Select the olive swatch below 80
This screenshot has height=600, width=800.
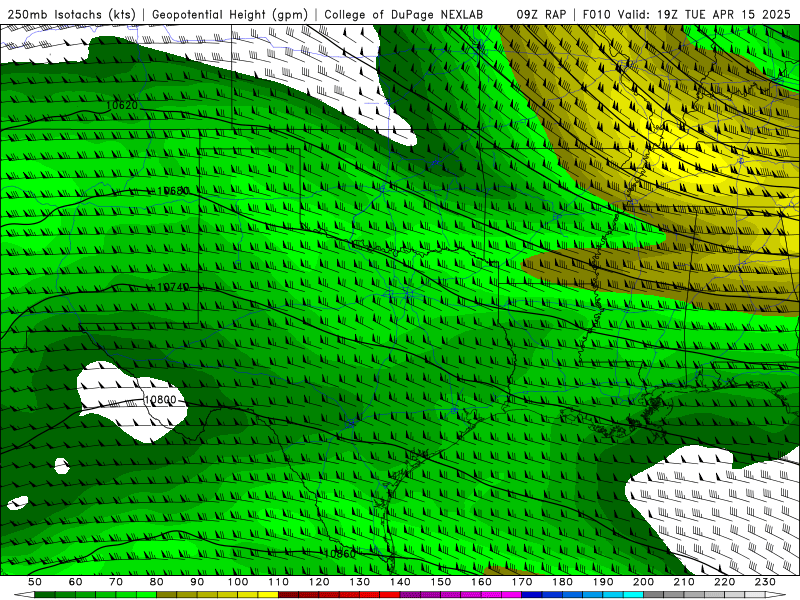167,594
